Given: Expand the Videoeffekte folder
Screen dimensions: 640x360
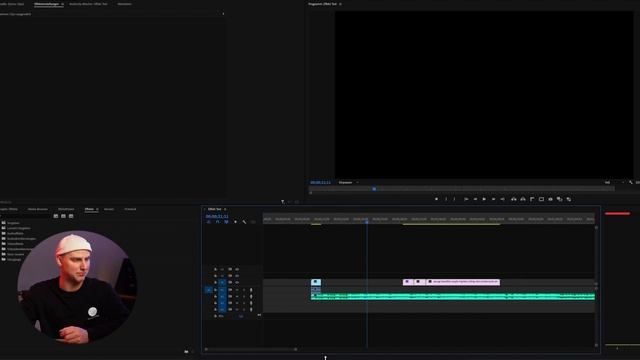Looking at the screenshot, I should pos(13,244).
